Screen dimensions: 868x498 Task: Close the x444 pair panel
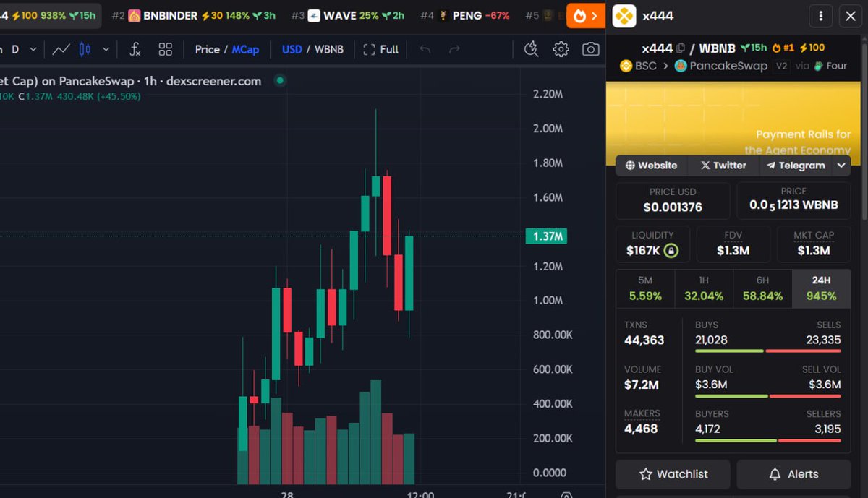click(x=850, y=16)
